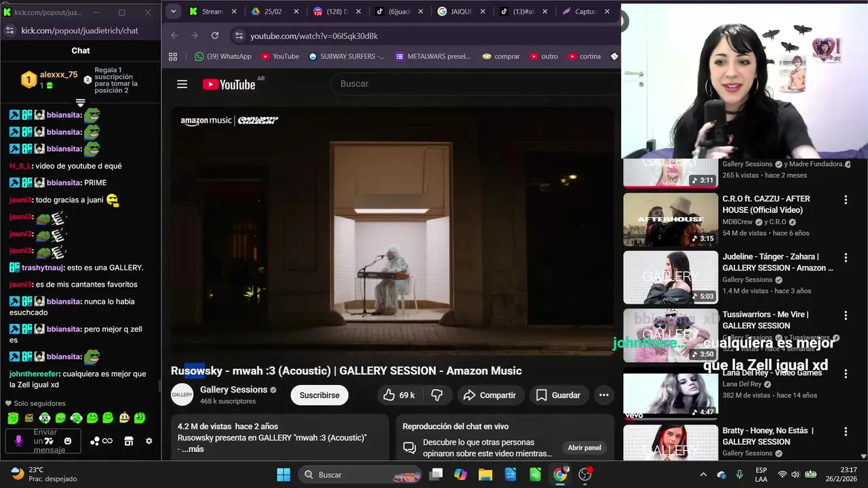This screenshot has height=488, width=868.
Task: Click the Kick chat address bar URL
Action: [x=79, y=30]
